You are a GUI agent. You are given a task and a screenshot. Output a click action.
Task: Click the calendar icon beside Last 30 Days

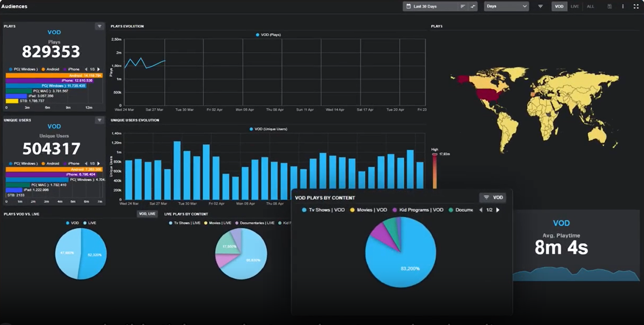coord(409,6)
